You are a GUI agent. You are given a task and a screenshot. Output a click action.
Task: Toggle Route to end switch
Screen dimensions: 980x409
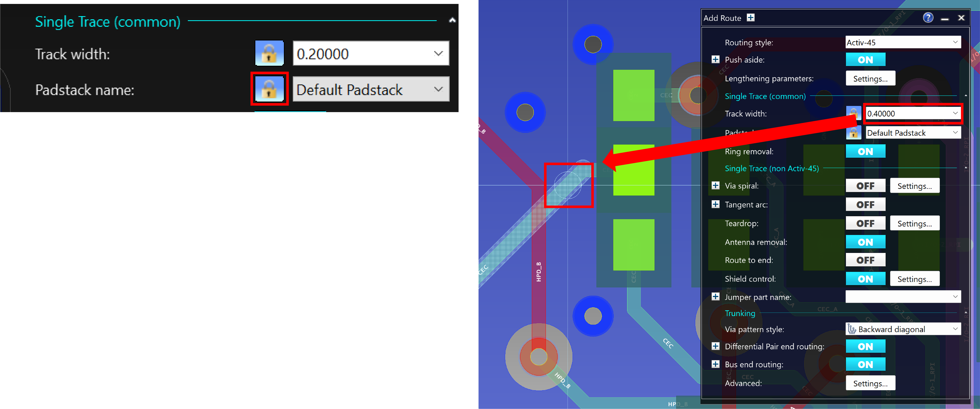click(x=866, y=260)
